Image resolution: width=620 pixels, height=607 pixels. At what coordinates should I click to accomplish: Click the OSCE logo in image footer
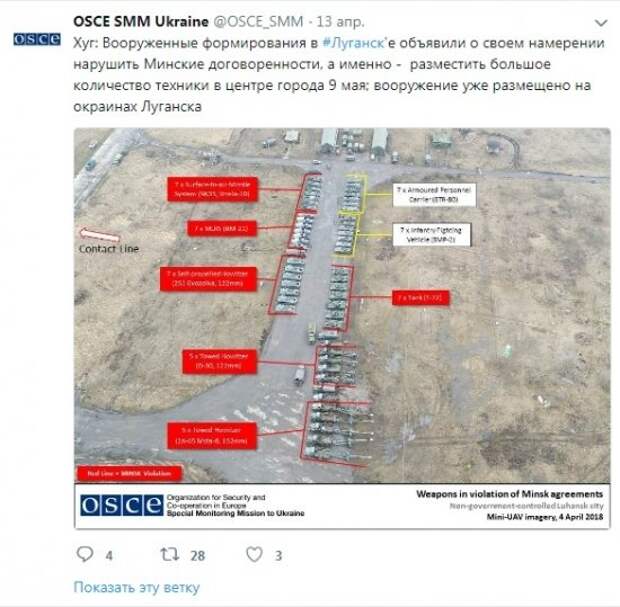tap(121, 505)
